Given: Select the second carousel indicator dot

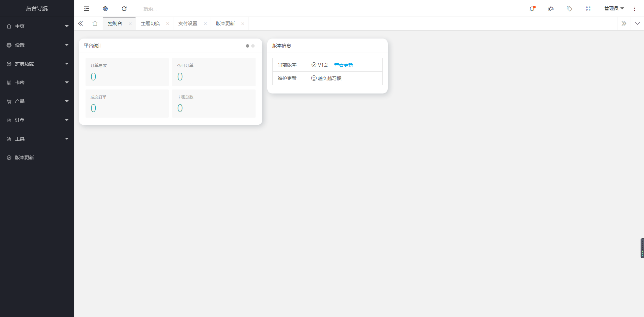Looking at the screenshot, I should point(253,46).
